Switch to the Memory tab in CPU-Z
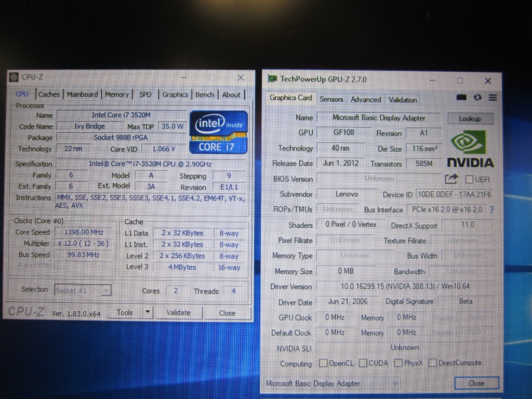 (117, 95)
